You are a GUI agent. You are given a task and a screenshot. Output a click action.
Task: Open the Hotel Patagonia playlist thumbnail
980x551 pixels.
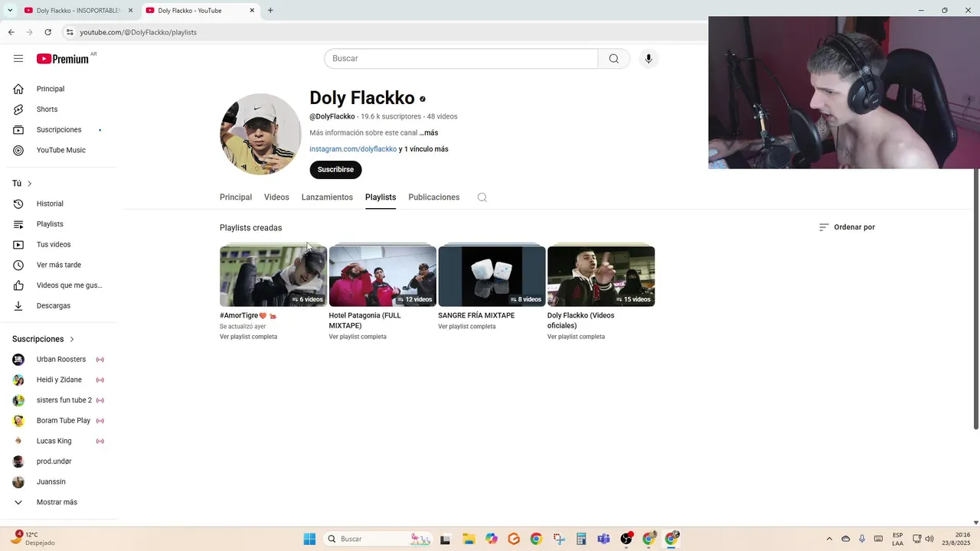click(x=383, y=275)
